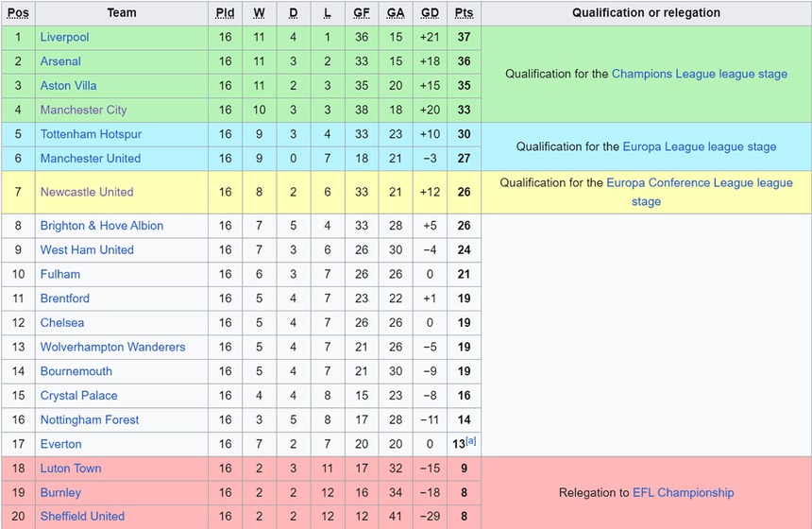
Task: Click Europa League league stage link
Action: coord(699,146)
